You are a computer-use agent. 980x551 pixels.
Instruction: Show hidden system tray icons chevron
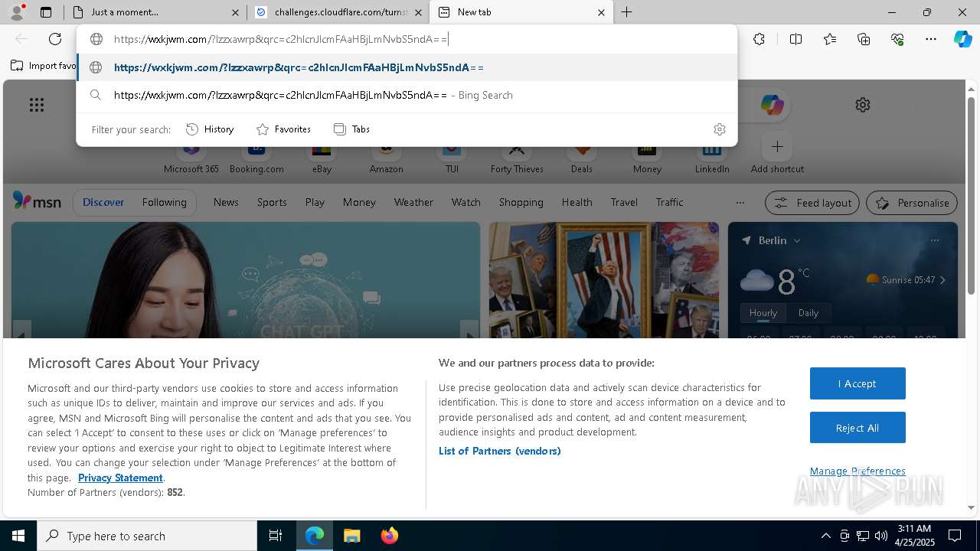[x=825, y=536]
